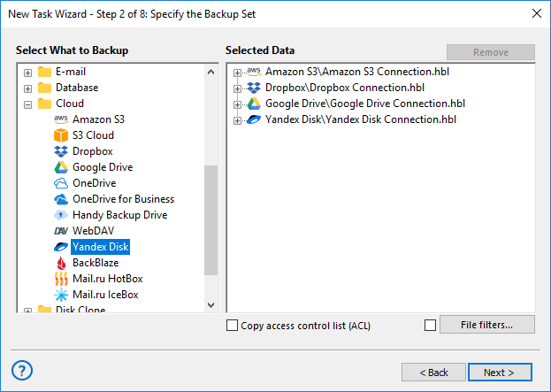Select Yandex Disk\Yandex Disk Connection.hbl row text
Image resolution: width=551 pixels, height=392 pixels.
pos(361,119)
